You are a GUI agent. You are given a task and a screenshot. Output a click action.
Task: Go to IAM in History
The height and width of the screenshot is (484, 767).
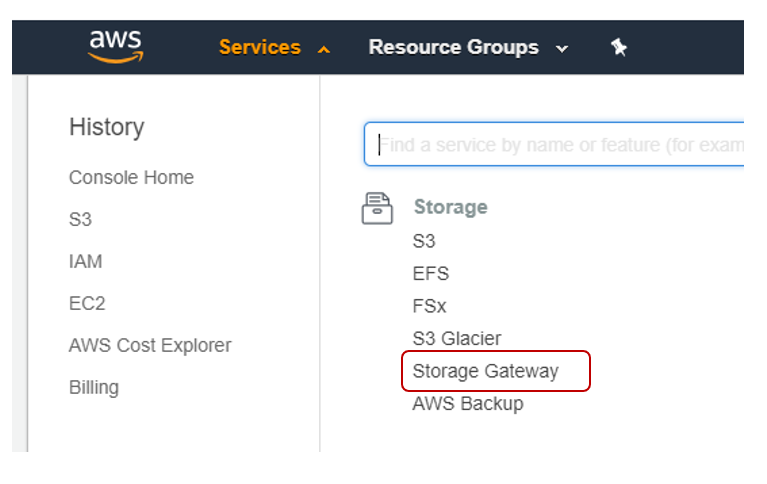(85, 262)
